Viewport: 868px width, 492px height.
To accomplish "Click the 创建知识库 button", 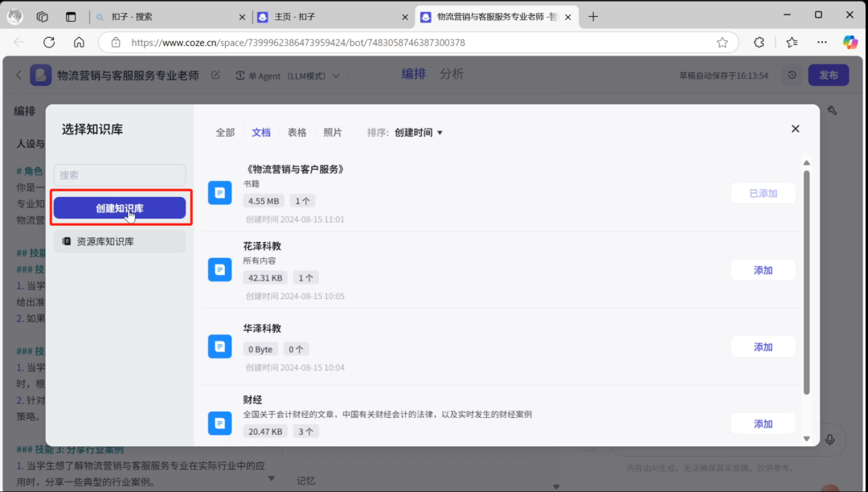I will click(119, 207).
